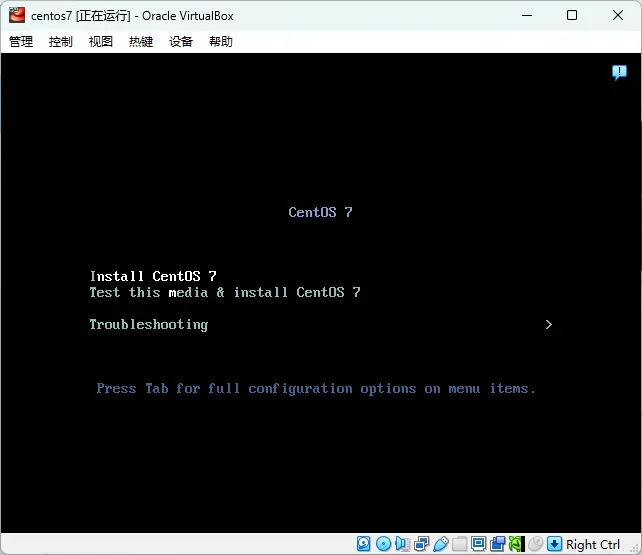The width and height of the screenshot is (642, 555).
Task: Click the optical disc drive status icon
Action: 383,544
